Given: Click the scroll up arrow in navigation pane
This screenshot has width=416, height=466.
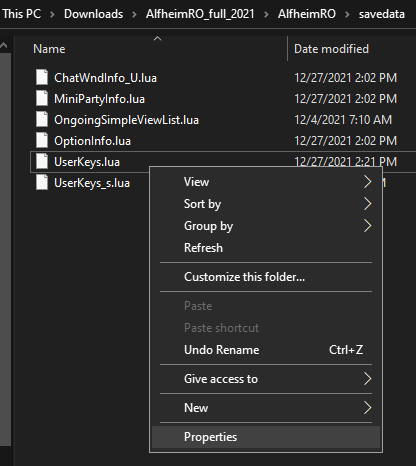Looking at the screenshot, I should [x=4, y=46].
